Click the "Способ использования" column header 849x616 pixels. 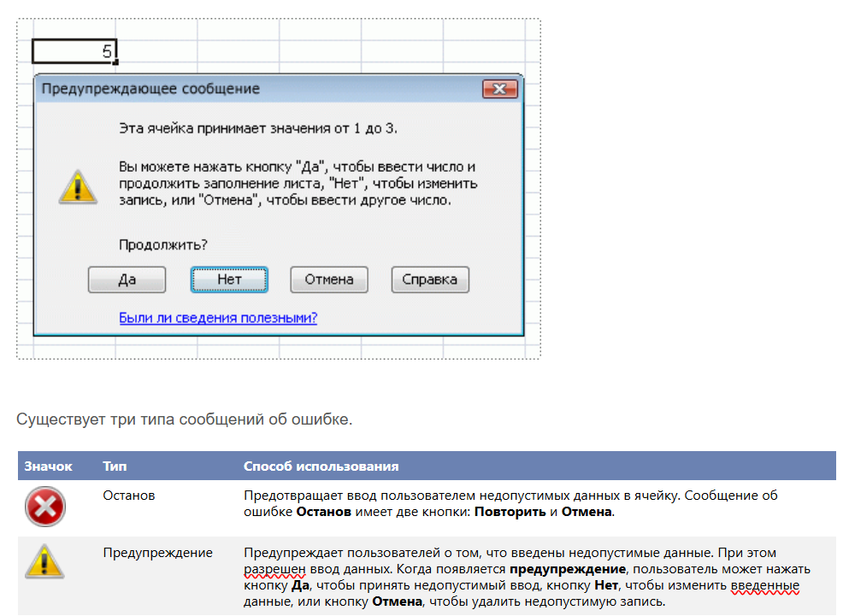tap(321, 466)
